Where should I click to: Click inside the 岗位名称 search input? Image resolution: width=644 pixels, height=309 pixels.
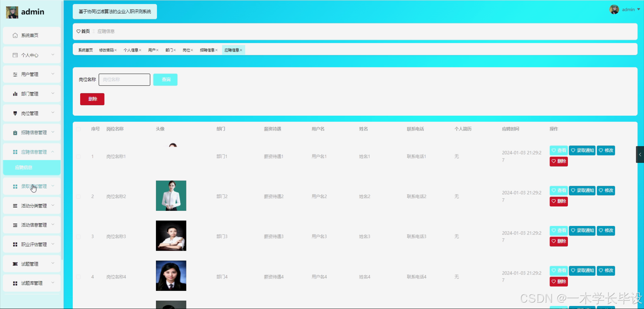click(x=124, y=79)
